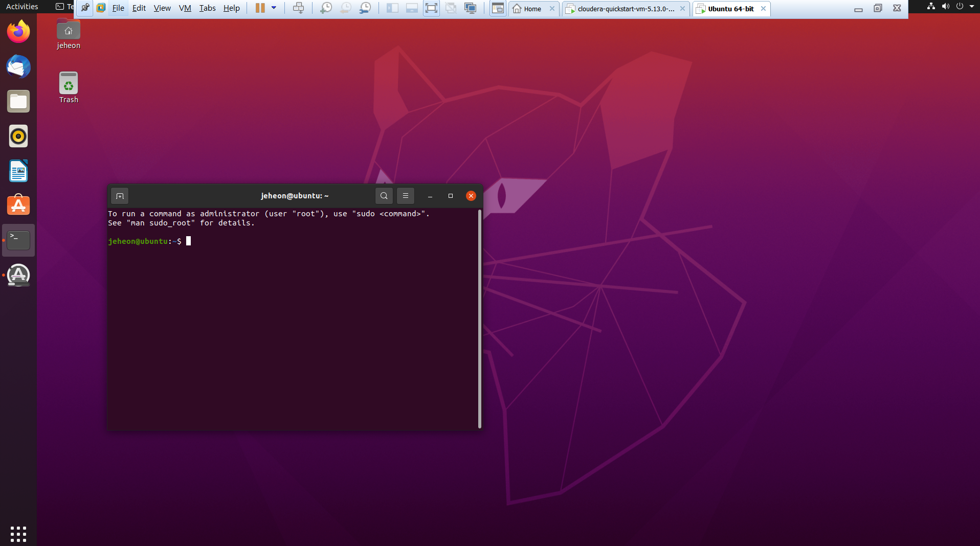Viewport: 980px width, 546px height.
Task: Click Send Ctrl+Alt+Del icon
Action: [x=298, y=8]
